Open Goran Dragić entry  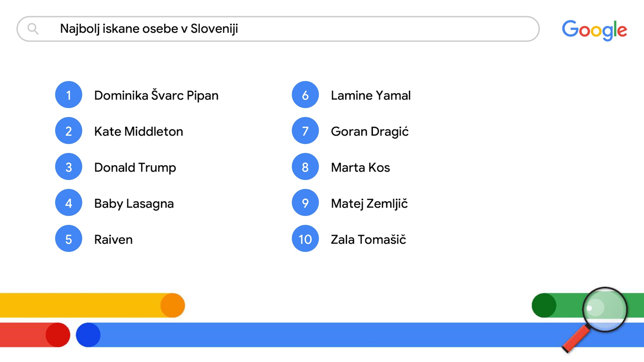click(370, 132)
